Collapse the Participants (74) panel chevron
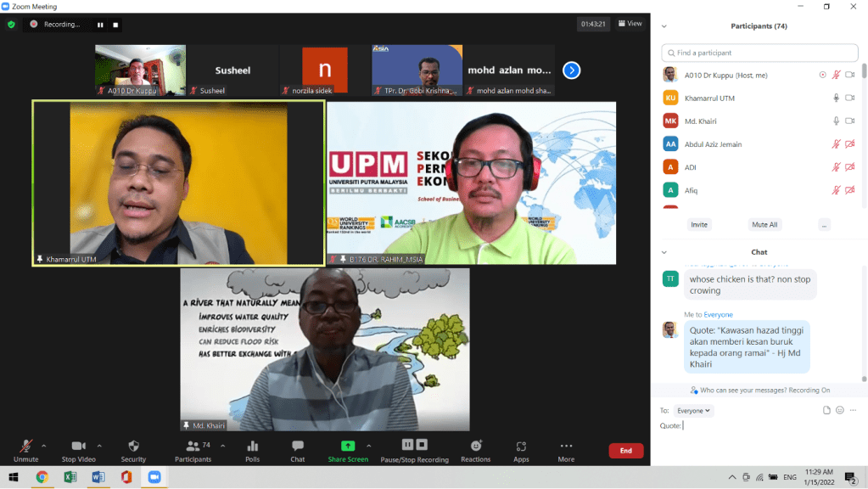 [664, 26]
